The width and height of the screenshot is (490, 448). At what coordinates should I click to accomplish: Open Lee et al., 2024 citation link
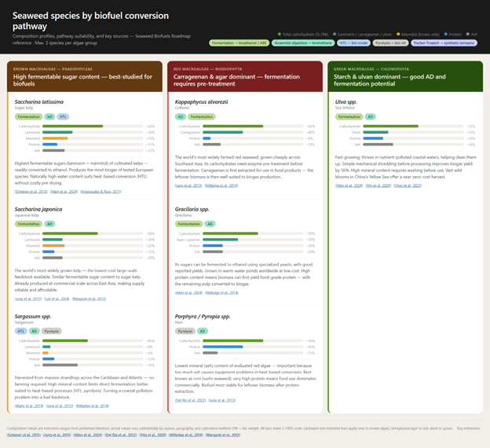click(x=57, y=299)
